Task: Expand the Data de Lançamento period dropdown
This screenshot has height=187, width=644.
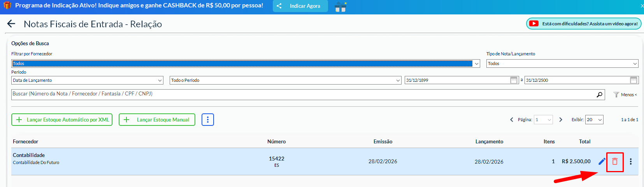Action: (x=87, y=80)
